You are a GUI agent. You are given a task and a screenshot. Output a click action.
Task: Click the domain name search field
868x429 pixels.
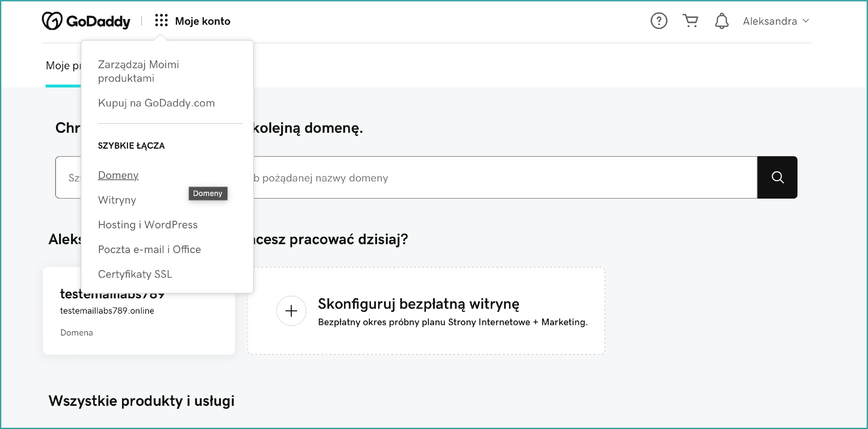tap(490, 178)
